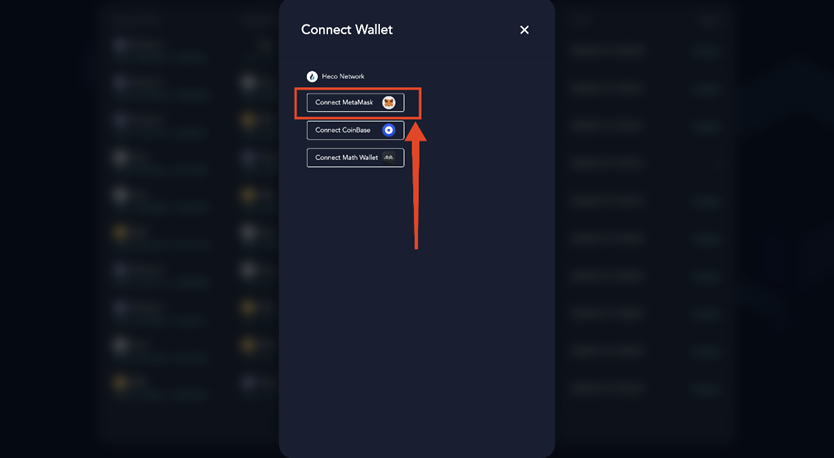Click the blue CoinBase logo icon
This screenshot has width=834, height=458.
pyautogui.click(x=389, y=130)
